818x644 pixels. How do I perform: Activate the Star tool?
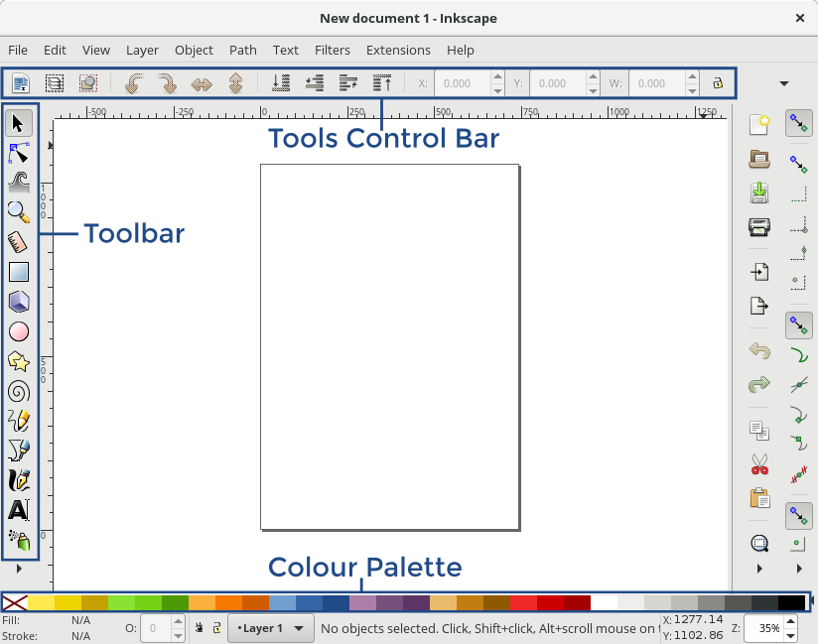click(20, 361)
